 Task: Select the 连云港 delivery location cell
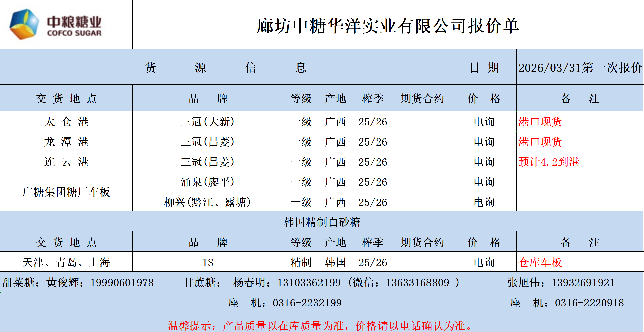(x=66, y=161)
